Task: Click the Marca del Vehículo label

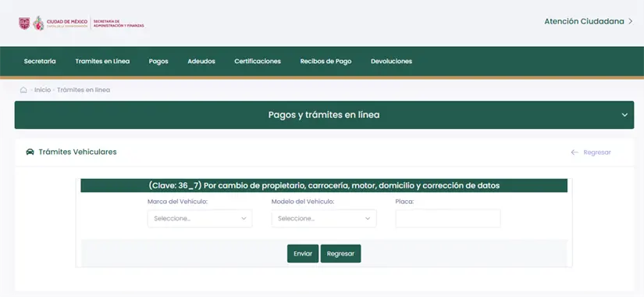Action: pos(177,202)
